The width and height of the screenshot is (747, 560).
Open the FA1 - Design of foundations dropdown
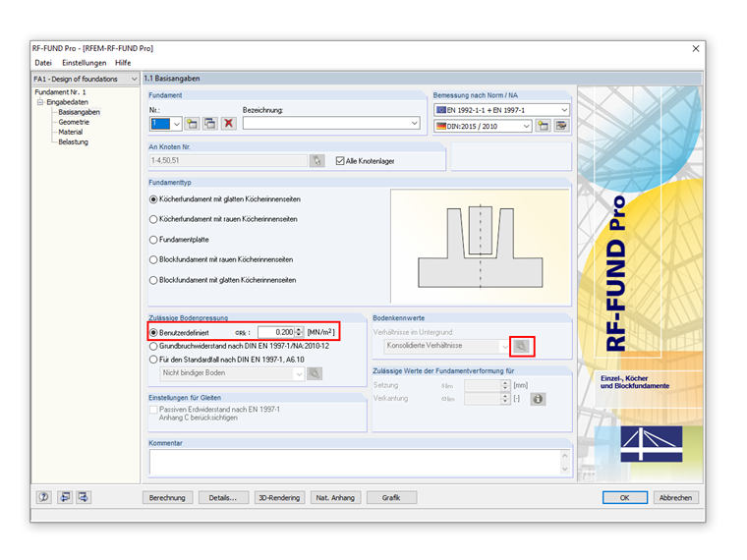click(x=134, y=79)
